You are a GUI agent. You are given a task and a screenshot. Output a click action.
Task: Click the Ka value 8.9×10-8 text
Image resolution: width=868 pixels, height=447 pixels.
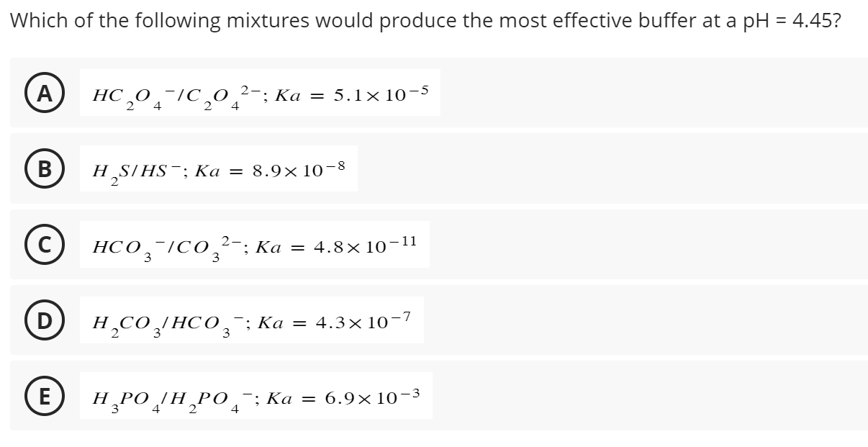(x=298, y=168)
